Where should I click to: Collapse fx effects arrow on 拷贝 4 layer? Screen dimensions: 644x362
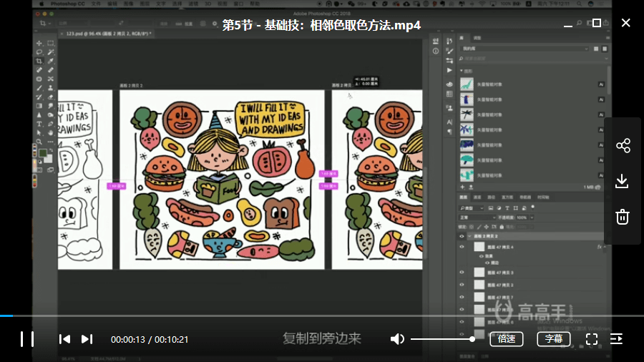[605, 247]
